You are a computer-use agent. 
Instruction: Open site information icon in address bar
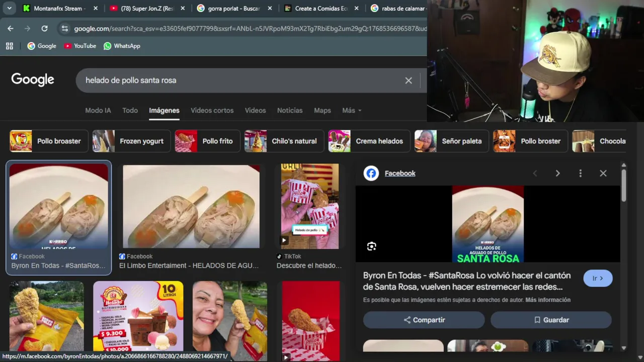pos(64,29)
